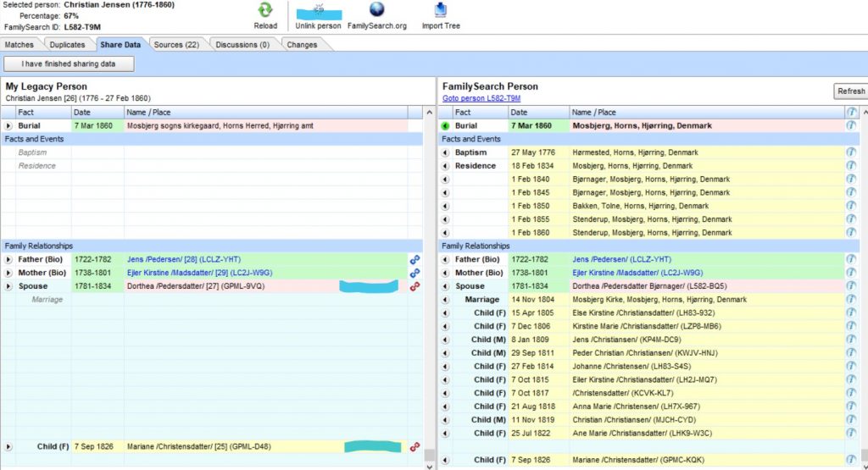The width and height of the screenshot is (868, 470).
Task: Switch to the Duplicates tab
Action: pyautogui.click(x=67, y=45)
